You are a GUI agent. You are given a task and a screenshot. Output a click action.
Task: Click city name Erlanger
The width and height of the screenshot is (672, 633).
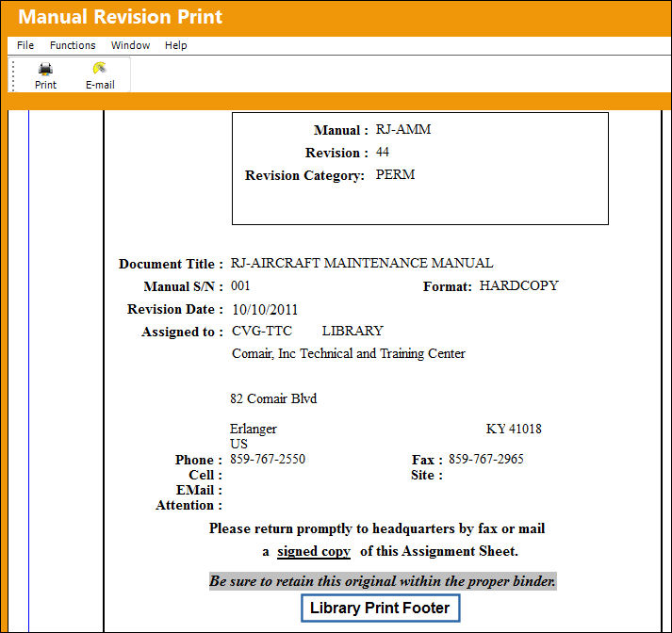(x=254, y=429)
